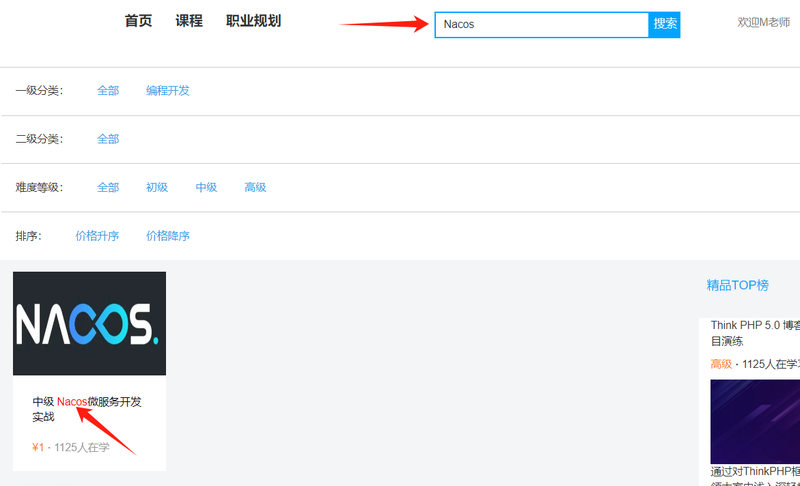Click the 精品TOP榜 heading
Viewport: 800px width, 486px height.
737,285
